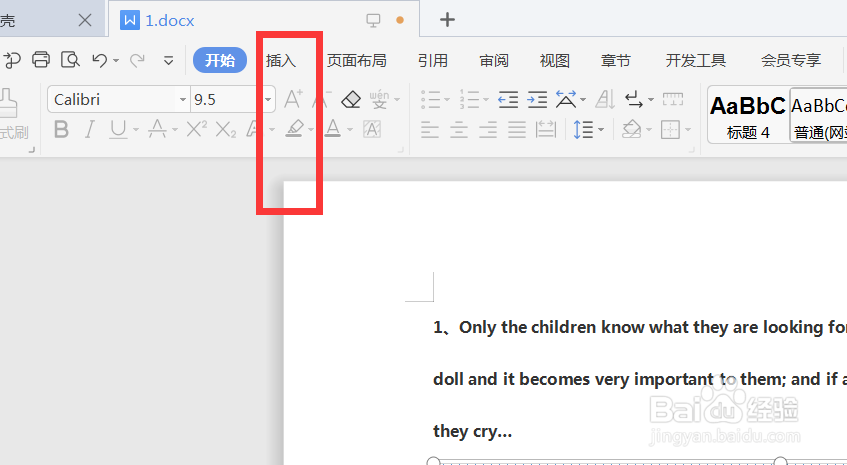Expand the font color dropdown arrow

(x=350, y=130)
